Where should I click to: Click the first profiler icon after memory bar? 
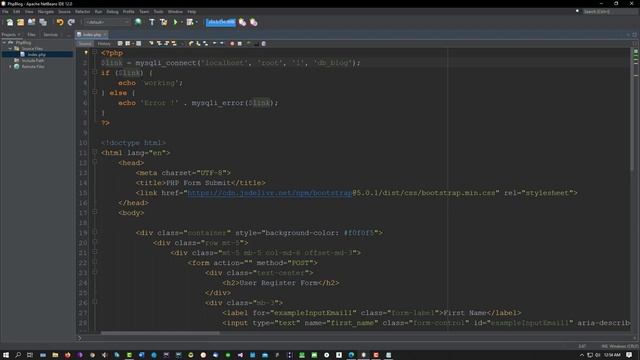point(242,22)
